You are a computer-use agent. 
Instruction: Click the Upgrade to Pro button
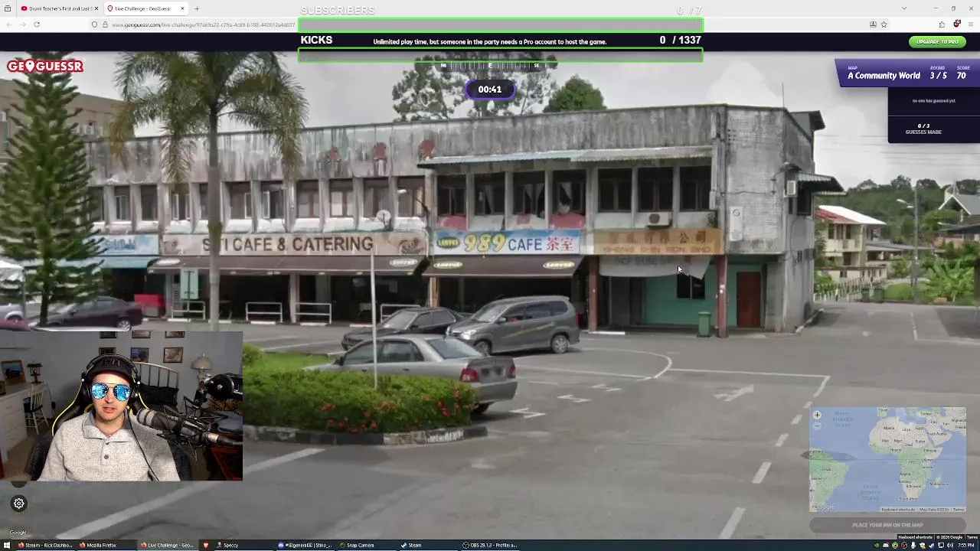938,41
